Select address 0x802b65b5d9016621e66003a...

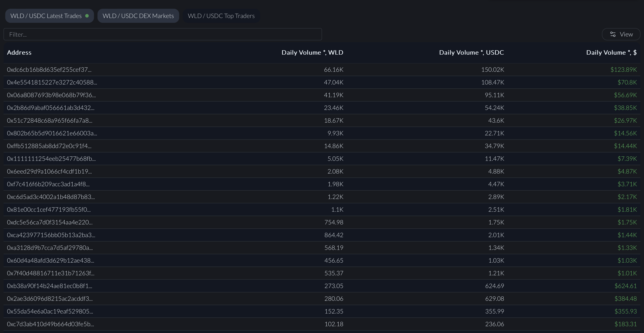pyautogui.click(x=52, y=133)
